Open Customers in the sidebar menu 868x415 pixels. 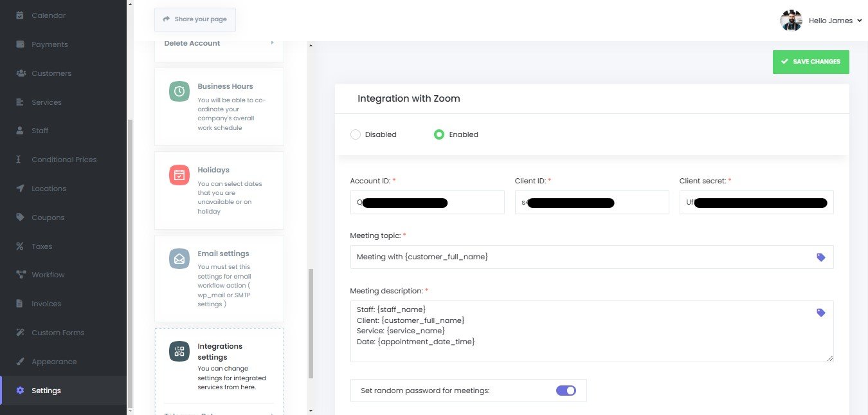(x=51, y=73)
